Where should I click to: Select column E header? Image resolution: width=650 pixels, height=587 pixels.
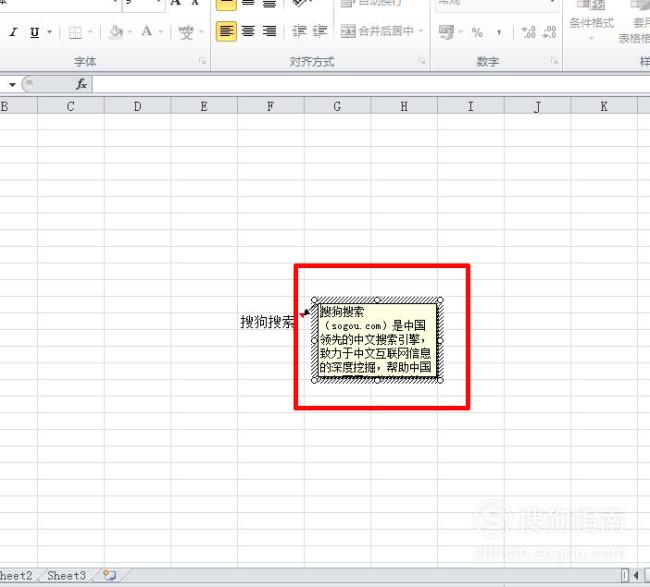click(204, 106)
